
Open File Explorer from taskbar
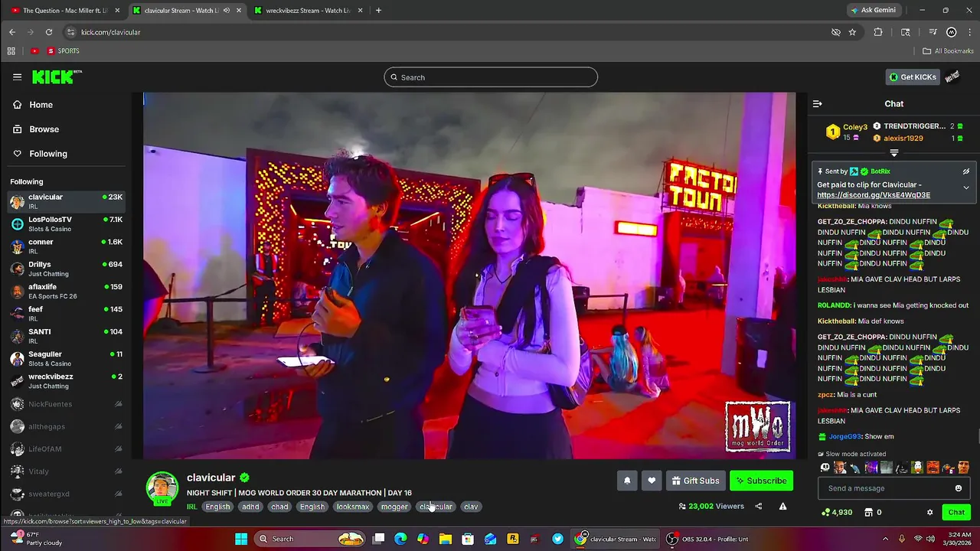point(446,539)
